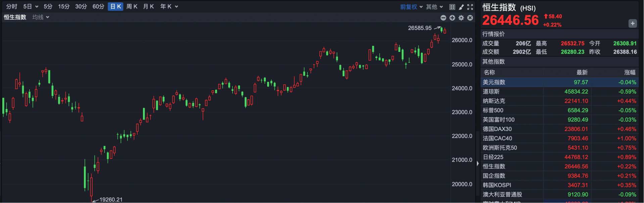644x203 pixels.
Task: Enter fullscreen chart mode
Action: pos(470,7)
